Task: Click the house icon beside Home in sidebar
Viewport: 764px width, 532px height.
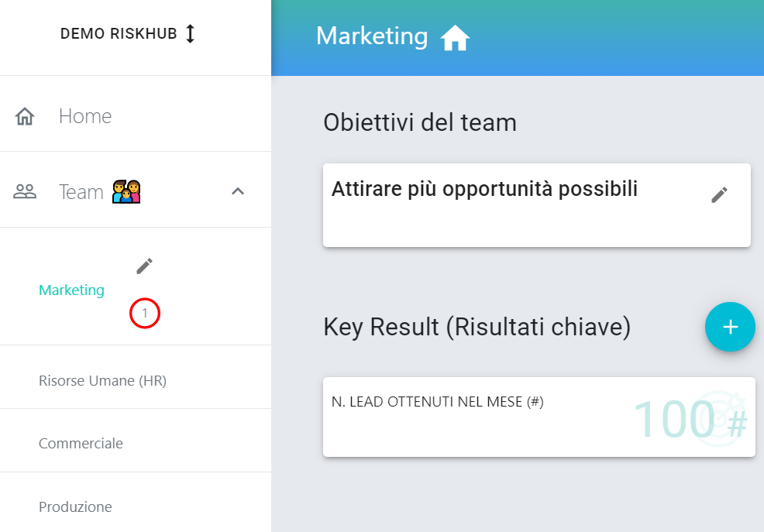Action: tap(25, 116)
